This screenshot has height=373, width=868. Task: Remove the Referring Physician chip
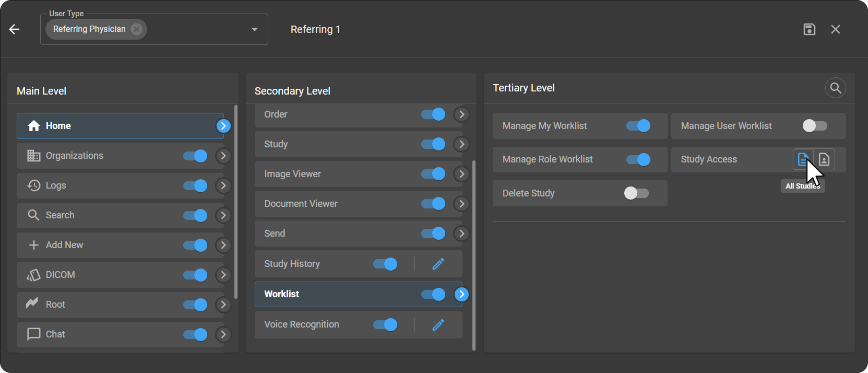(137, 29)
